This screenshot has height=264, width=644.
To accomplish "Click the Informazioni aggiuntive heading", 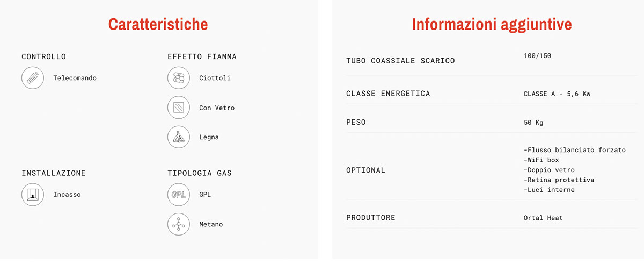I will pyautogui.click(x=492, y=24).
